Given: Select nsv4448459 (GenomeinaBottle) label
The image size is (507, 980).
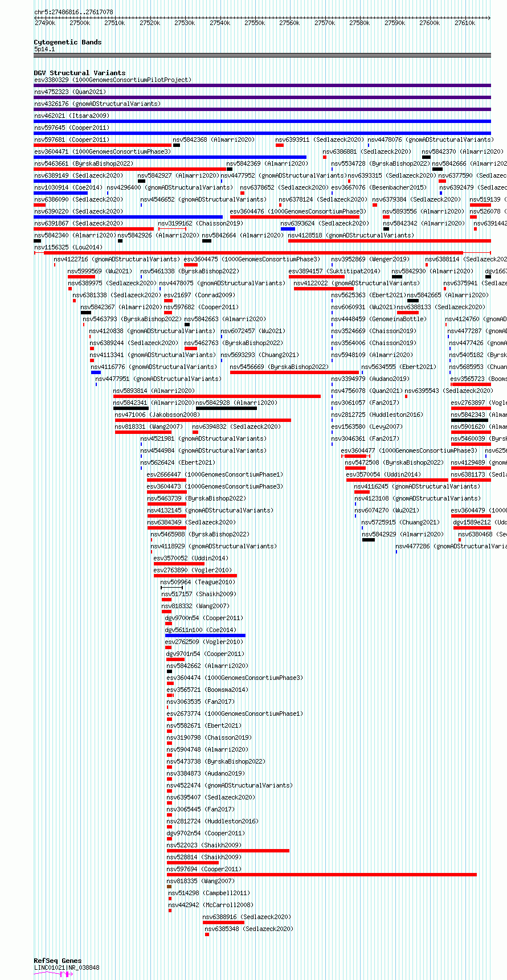Looking at the screenshot, I should click(x=379, y=319).
